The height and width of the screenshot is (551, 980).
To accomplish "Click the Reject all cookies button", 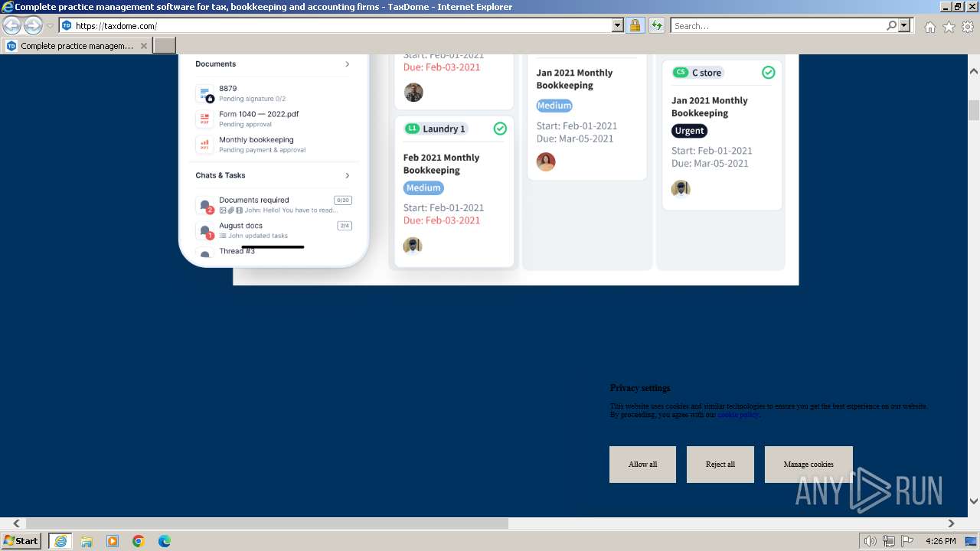I will (x=720, y=465).
